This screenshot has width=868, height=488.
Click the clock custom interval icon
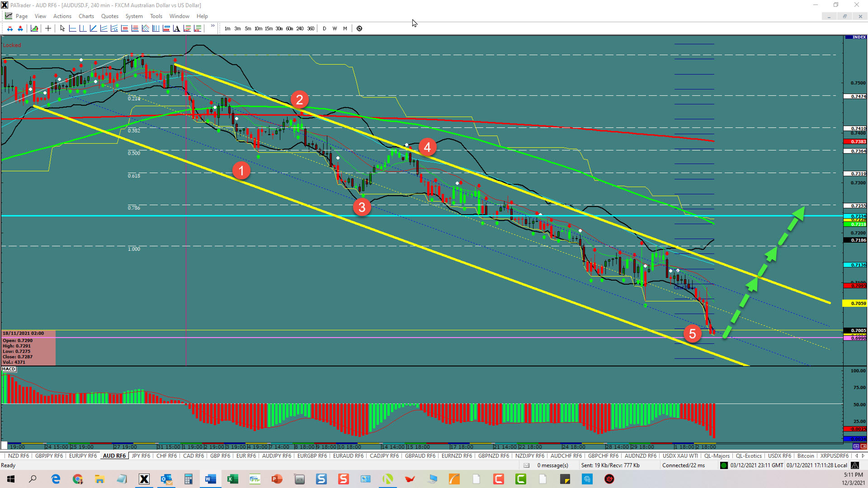pos(359,29)
